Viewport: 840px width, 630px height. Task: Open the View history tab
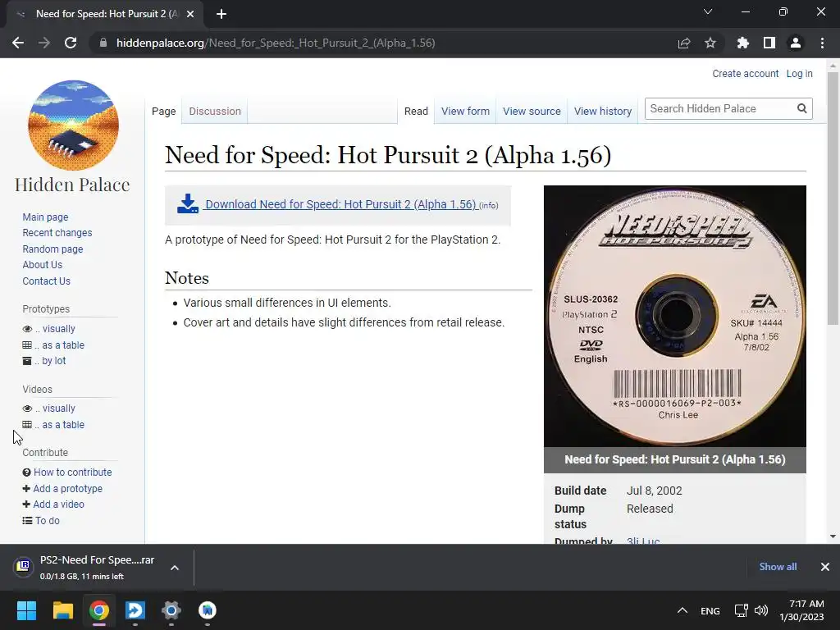point(603,111)
